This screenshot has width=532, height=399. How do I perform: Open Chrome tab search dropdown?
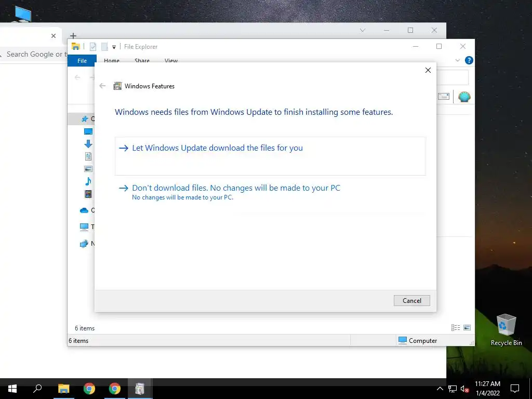[x=362, y=30]
